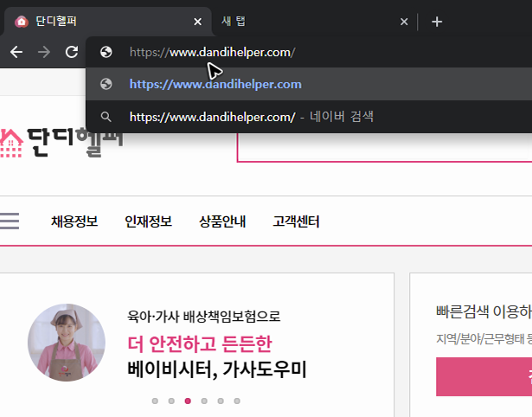Close the 단디헬퍼 tab

tap(197, 22)
